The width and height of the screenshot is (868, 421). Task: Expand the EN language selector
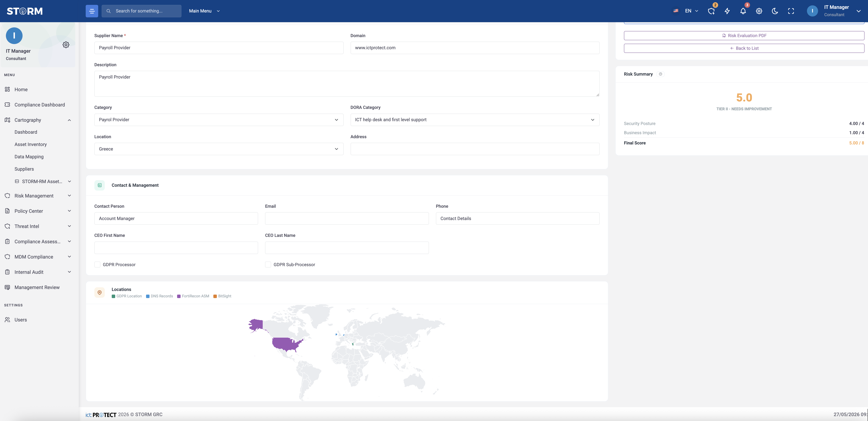[691, 11]
